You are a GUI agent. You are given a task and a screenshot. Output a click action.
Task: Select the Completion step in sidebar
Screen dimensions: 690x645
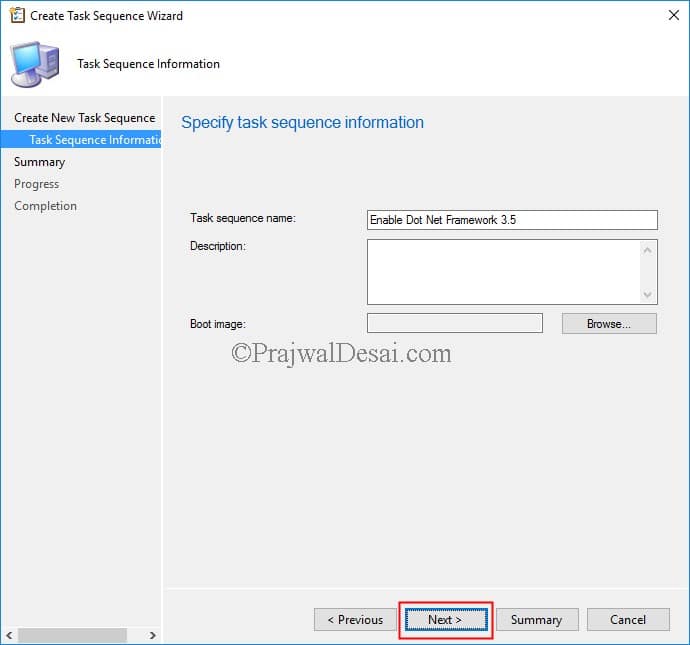pyautogui.click(x=45, y=206)
